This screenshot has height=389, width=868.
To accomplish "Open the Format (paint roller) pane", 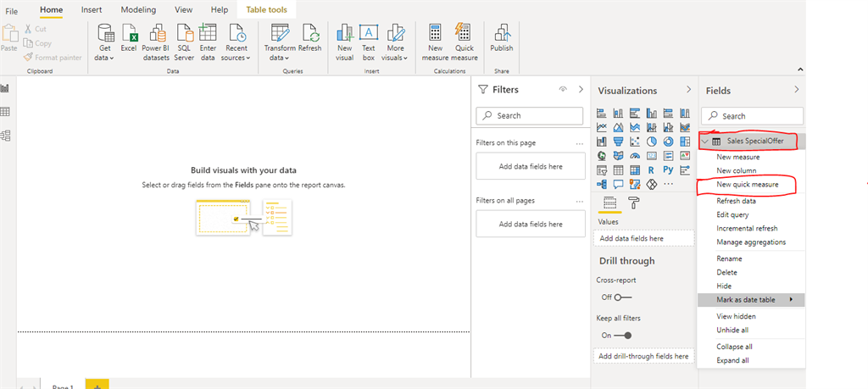I will click(x=633, y=203).
